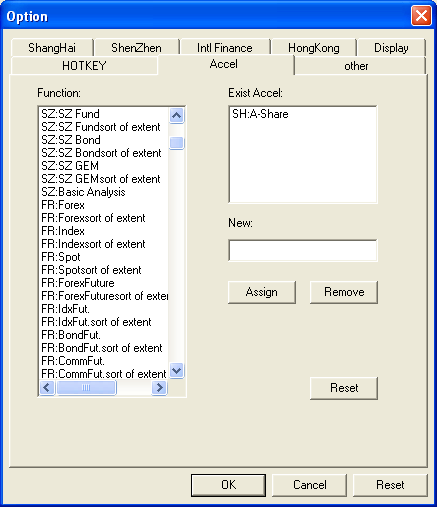Click the horizontal scroll right arrow

click(159, 388)
